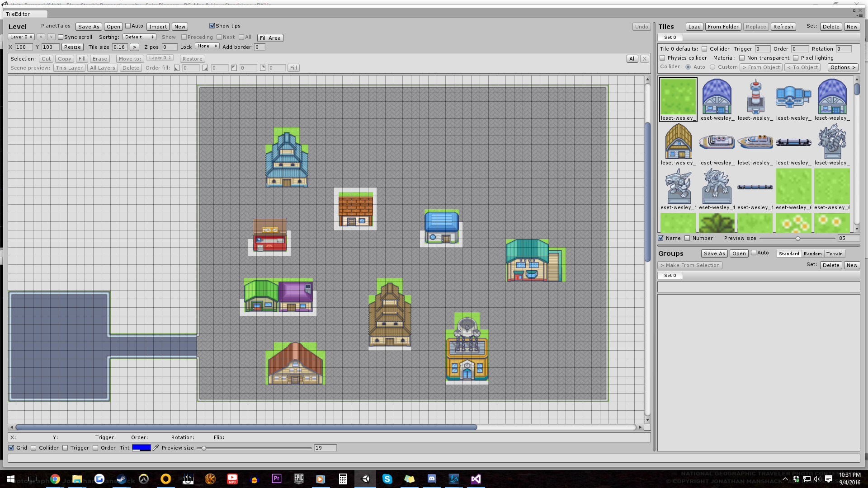Uncheck the Show tips checkbox

point(212,26)
